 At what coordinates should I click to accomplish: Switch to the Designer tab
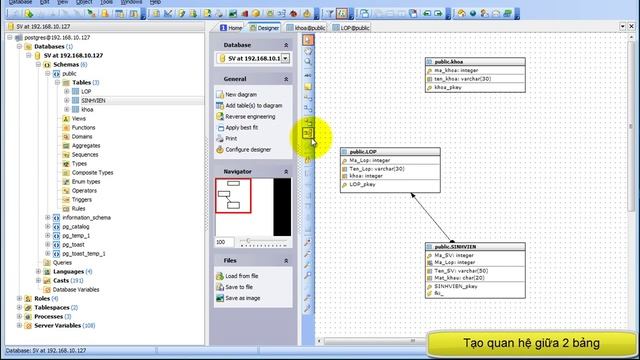pyautogui.click(x=264, y=28)
